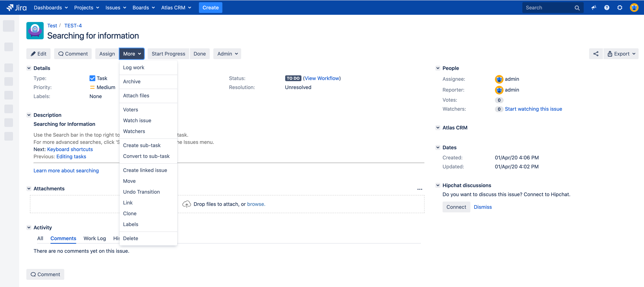
Task: Open the Attachments ellipsis options menu
Action: pyautogui.click(x=420, y=189)
